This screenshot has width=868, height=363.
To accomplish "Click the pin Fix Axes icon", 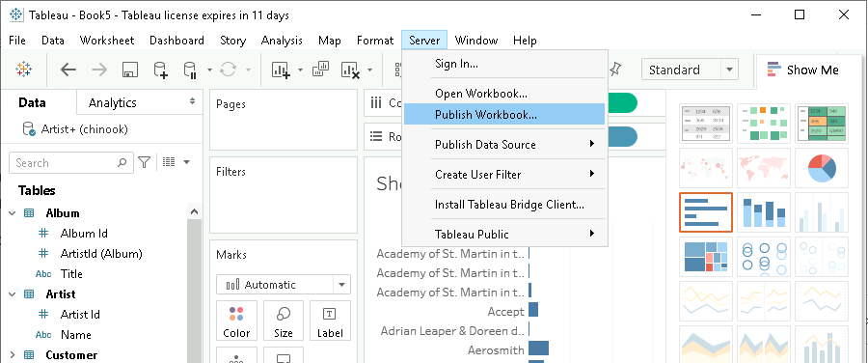I will point(615,70).
